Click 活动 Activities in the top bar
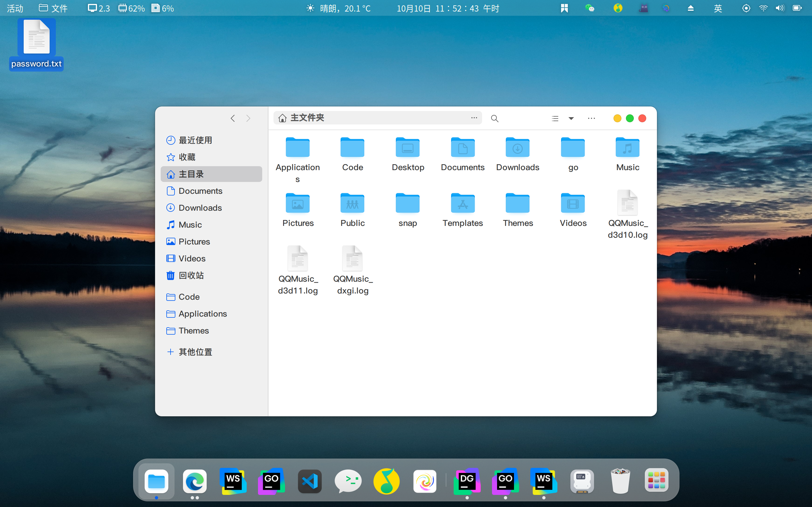 click(x=15, y=8)
